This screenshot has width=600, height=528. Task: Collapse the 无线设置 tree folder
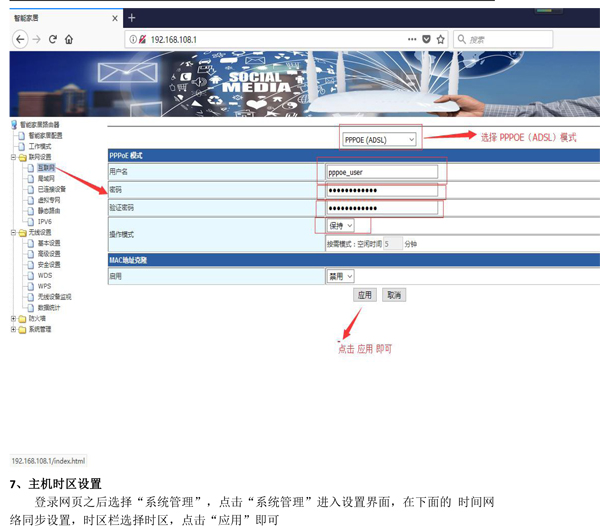point(13,232)
